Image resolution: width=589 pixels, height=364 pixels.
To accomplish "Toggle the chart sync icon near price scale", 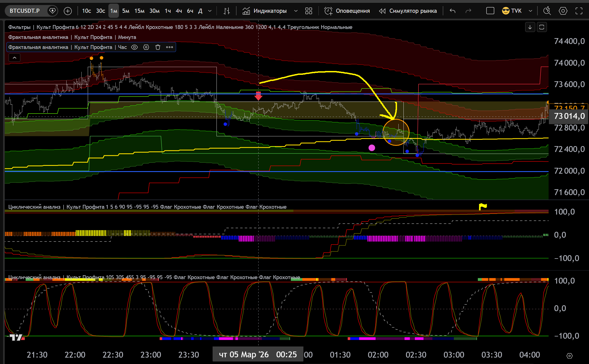I will click(x=542, y=27).
